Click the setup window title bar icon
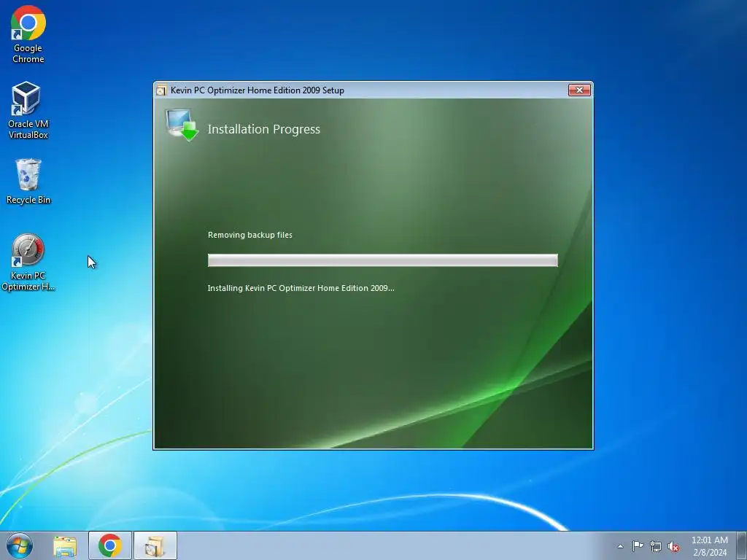The height and width of the screenshot is (560, 747). pyautogui.click(x=161, y=90)
